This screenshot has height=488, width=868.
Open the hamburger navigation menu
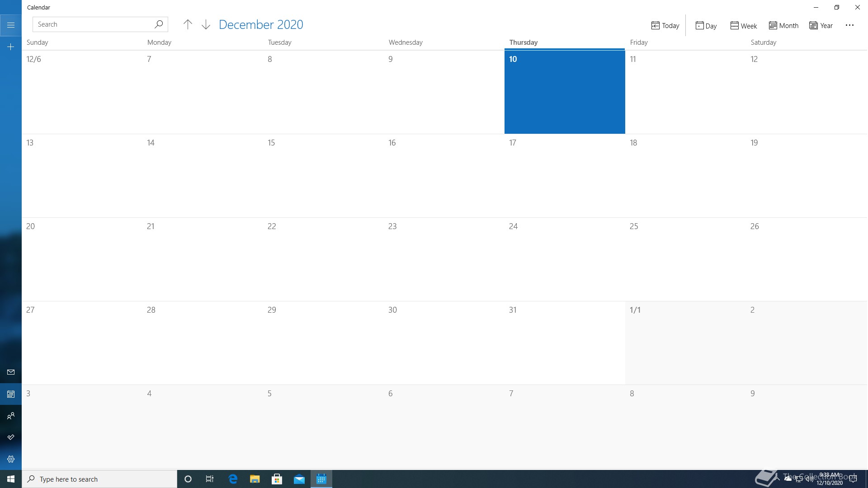tap(11, 25)
